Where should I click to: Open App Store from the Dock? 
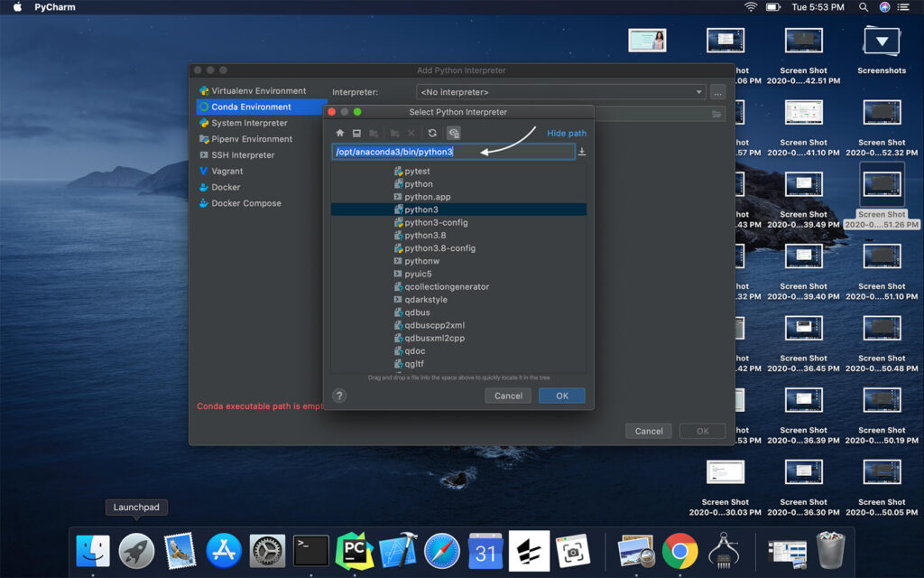[224, 552]
